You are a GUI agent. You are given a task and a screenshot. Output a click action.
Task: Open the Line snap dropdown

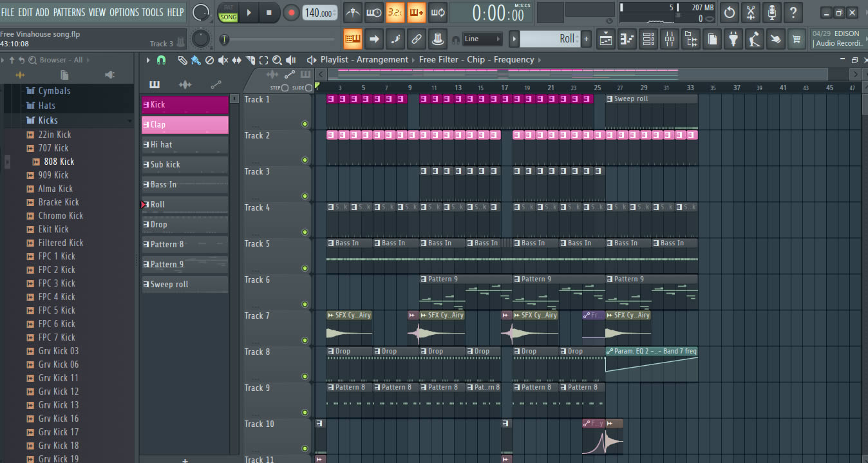482,39
